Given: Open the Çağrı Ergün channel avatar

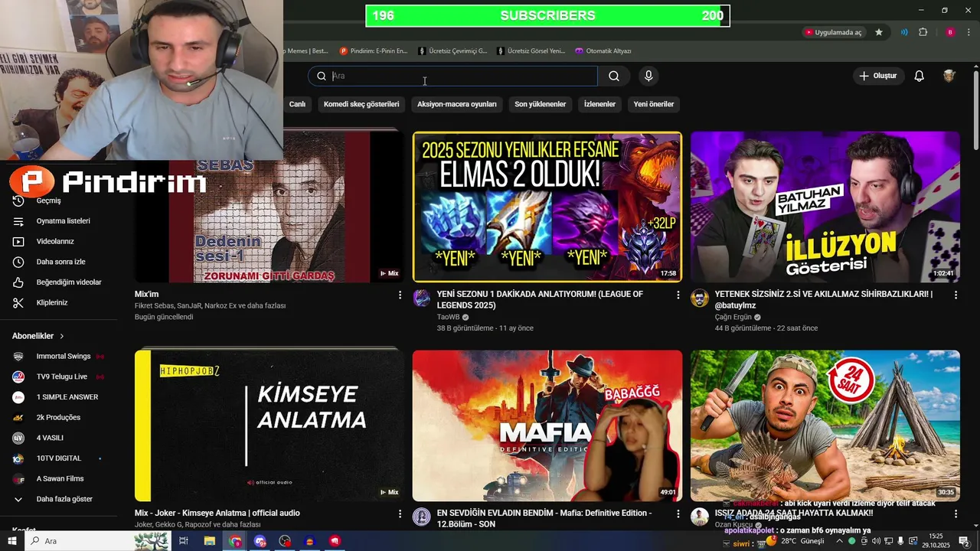Looking at the screenshot, I should [x=700, y=298].
